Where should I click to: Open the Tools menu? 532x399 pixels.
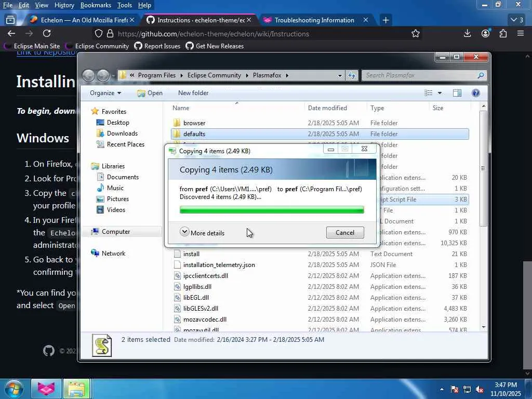coord(125,5)
